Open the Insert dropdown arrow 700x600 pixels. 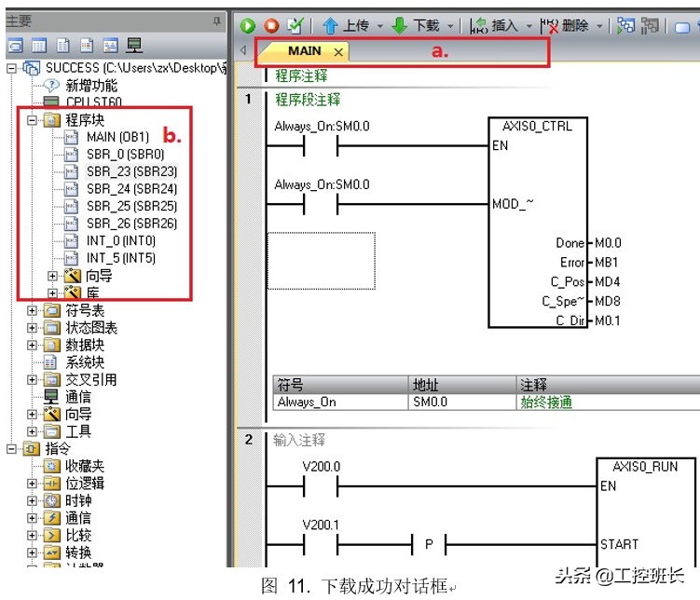pyautogui.click(x=529, y=26)
